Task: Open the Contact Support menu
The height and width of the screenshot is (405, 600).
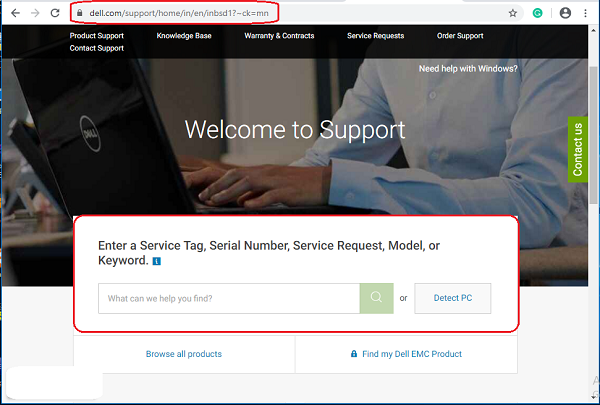Action: pos(96,48)
